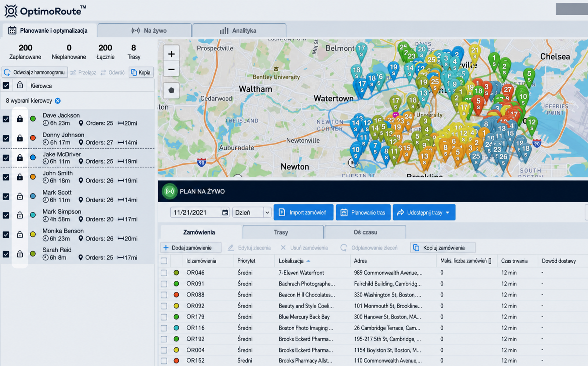Toggle lock for Monika Benson
This screenshot has width=588, height=366.
tap(20, 234)
